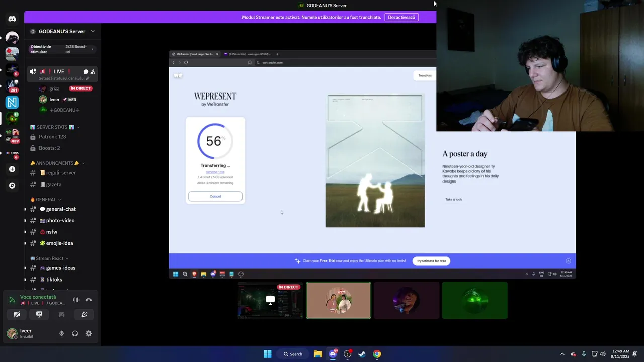Open chat of the LIVE voice channel
This screenshot has height=362, width=644.
coord(86,72)
